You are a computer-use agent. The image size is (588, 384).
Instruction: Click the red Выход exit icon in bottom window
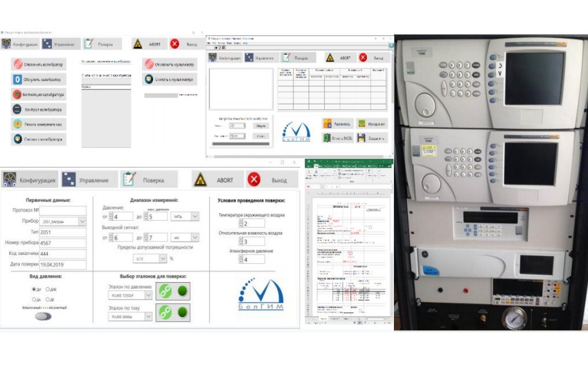[x=254, y=180]
